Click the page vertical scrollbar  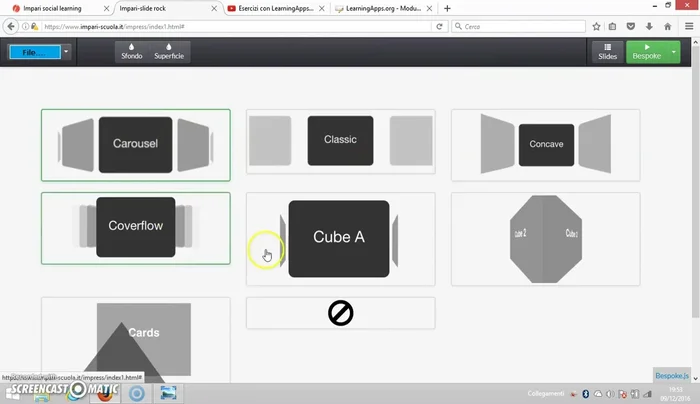(x=695, y=183)
